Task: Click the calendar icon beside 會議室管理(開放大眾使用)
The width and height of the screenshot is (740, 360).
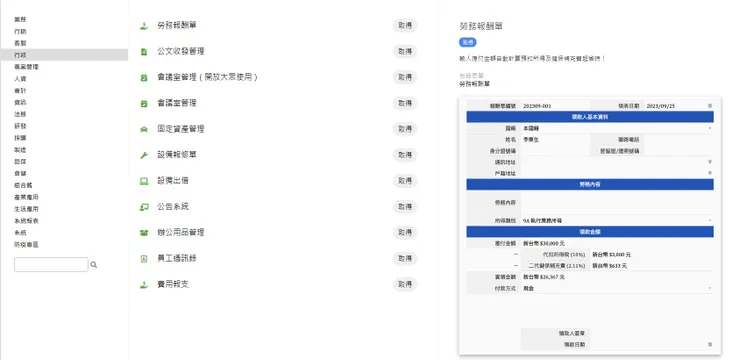Action: coord(144,78)
